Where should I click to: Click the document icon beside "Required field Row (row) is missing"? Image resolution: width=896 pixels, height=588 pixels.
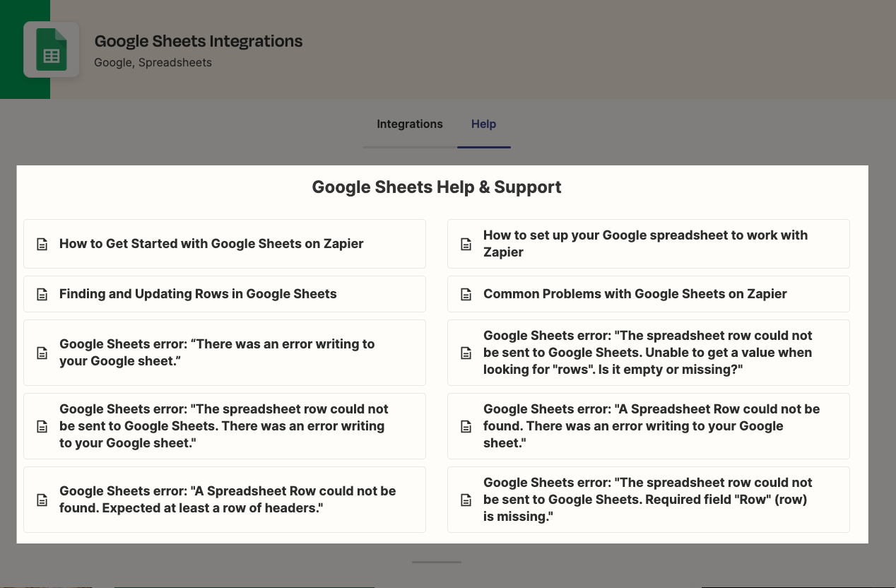(466, 500)
